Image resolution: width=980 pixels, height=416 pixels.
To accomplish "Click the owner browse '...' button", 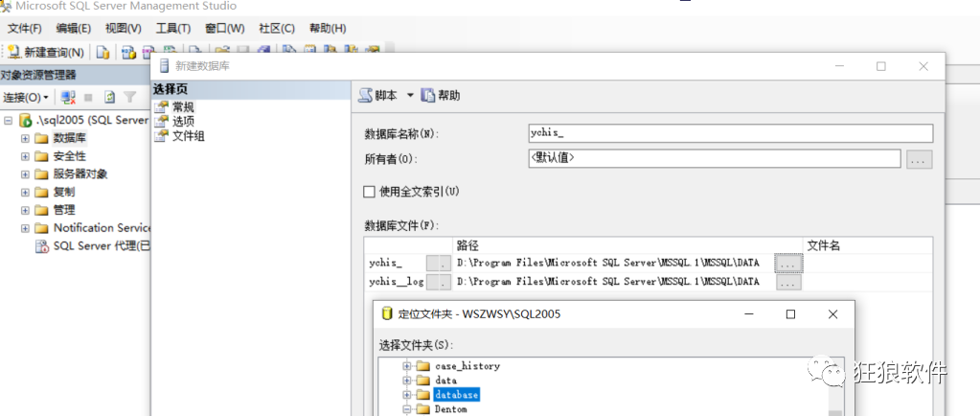I will pos(920,159).
